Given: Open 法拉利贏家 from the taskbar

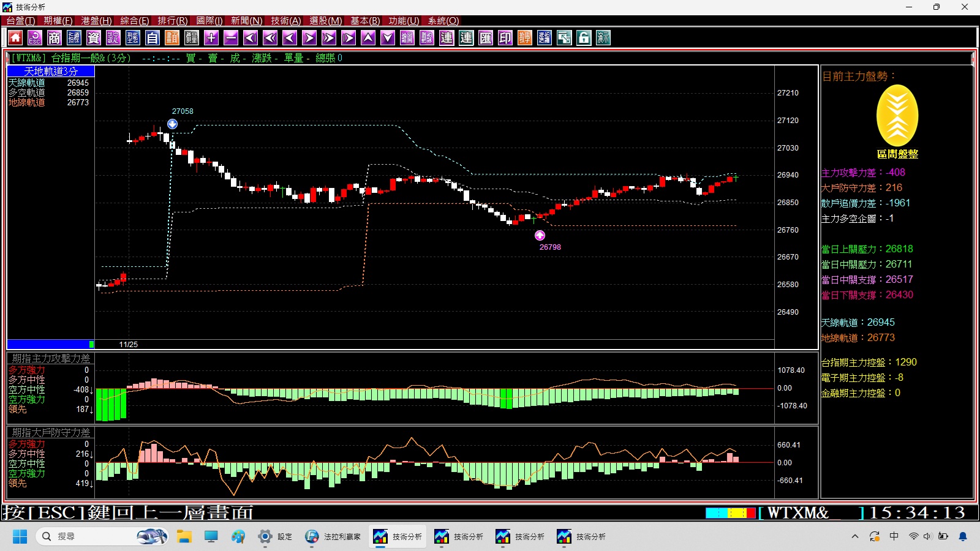Looking at the screenshot, I should click(333, 536).
